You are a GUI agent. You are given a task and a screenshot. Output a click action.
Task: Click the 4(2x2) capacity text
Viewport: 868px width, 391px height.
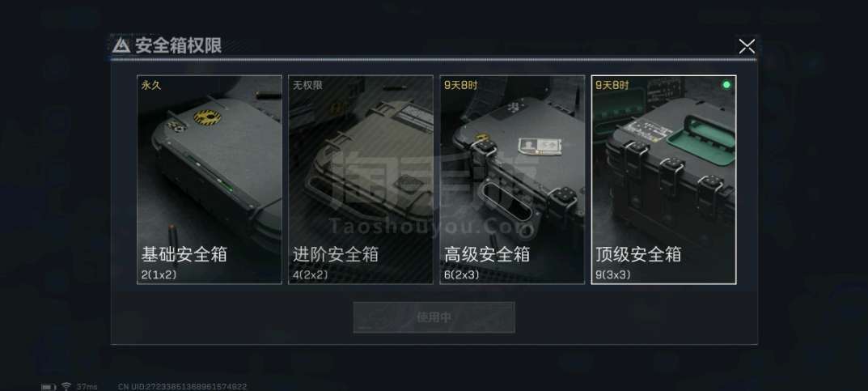pyautogui.click(x=311, y=274)
